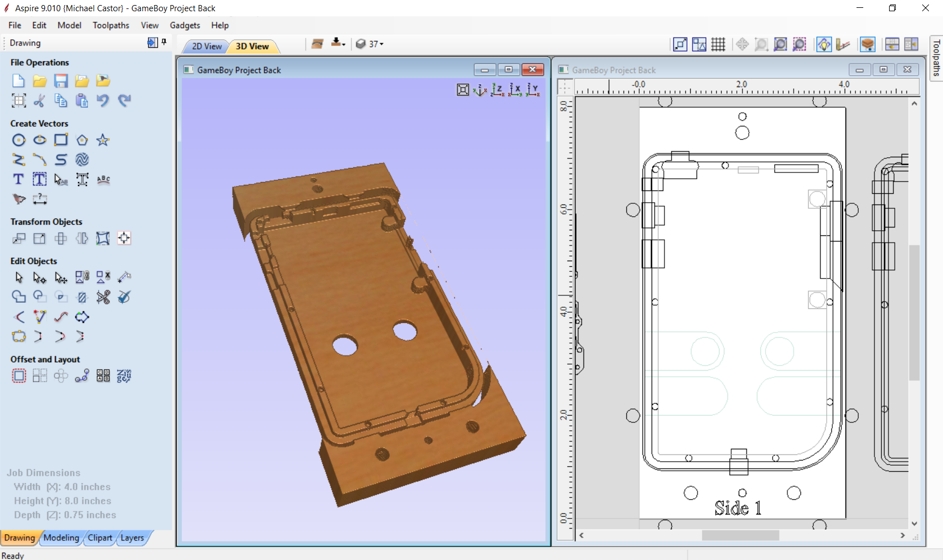943x560 pixels.
Task: Open the Gadgets menu
Action: [185, 25]
